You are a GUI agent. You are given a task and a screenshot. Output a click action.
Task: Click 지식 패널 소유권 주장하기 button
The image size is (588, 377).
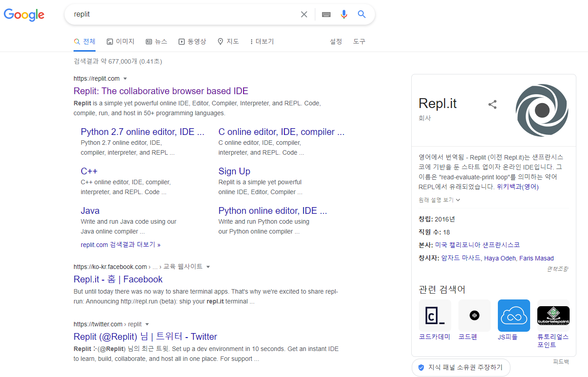pyautogui.click(x=461, y=368)
